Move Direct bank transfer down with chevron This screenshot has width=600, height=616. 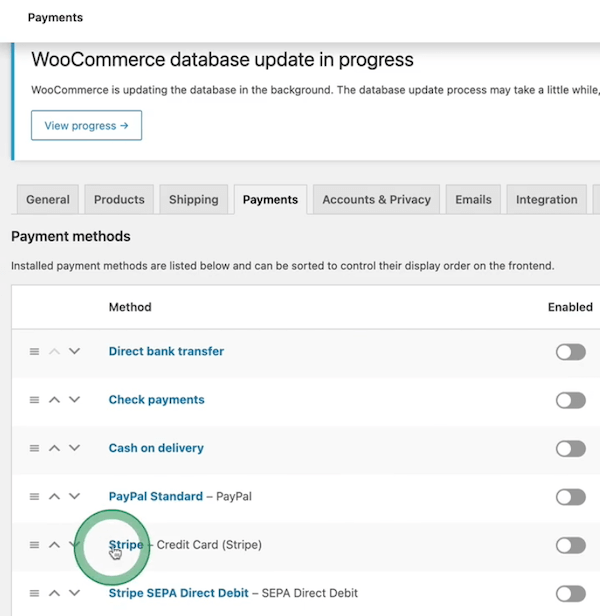tap(74, 352)
